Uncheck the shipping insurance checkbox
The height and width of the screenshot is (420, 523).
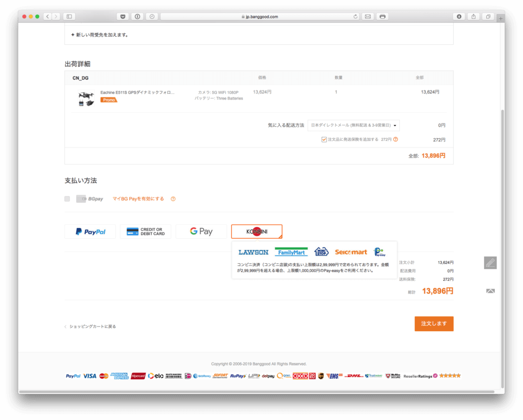pos(324,139)
